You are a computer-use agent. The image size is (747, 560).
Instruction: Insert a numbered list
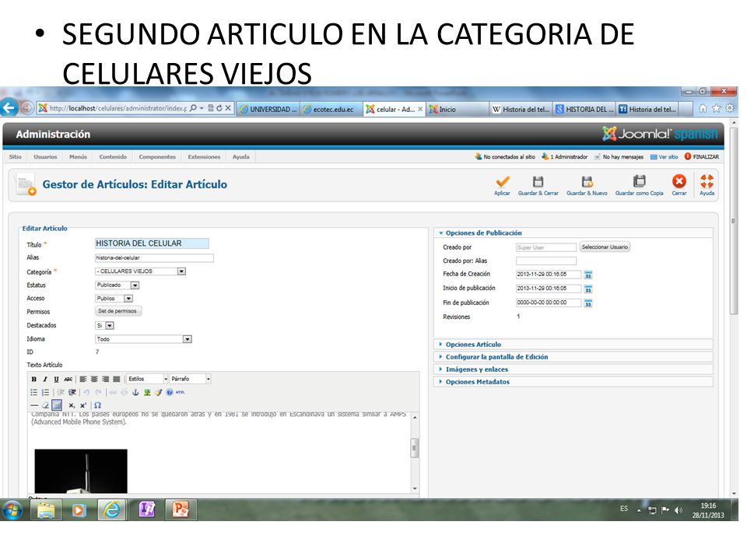pyautogui.click(x=45, y=392)
